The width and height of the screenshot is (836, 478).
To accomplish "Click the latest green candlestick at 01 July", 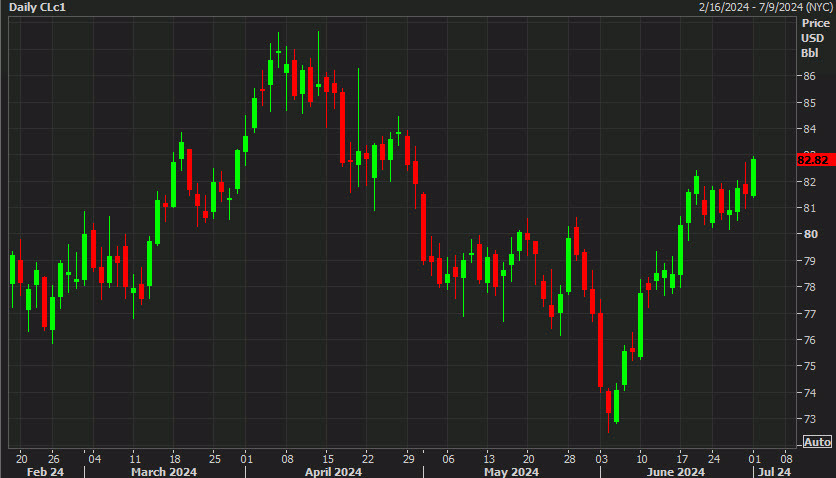I will pos(753,177).
